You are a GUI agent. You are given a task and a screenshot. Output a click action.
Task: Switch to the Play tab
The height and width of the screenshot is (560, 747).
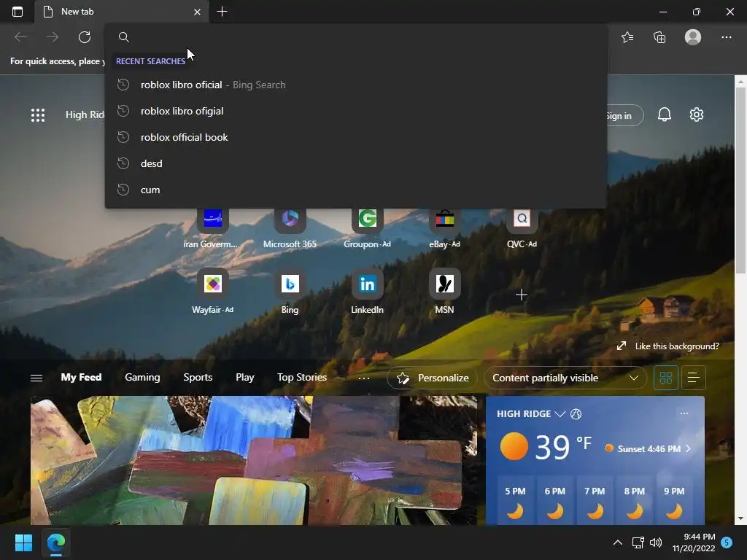pos(245,377)
